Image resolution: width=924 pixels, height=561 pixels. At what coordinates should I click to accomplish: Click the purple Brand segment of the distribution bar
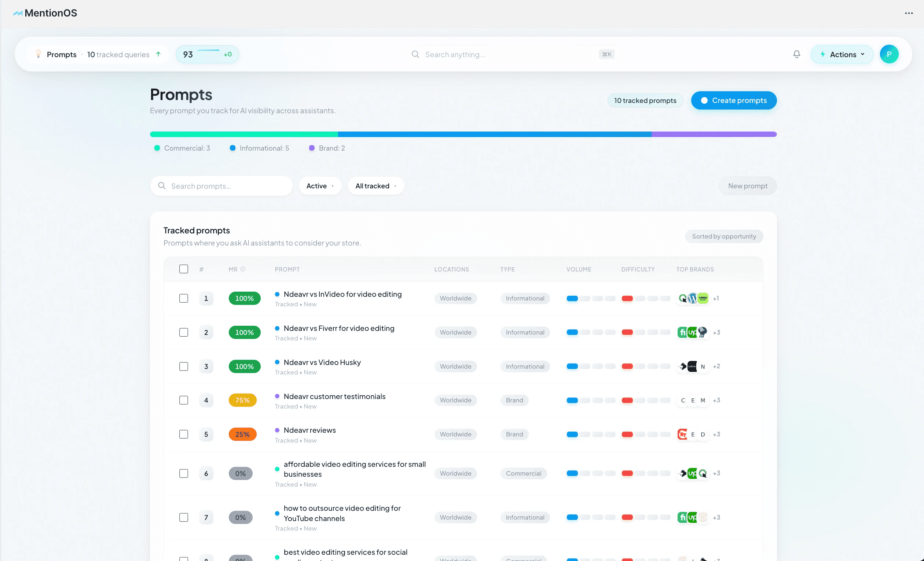tap(714, 134)
